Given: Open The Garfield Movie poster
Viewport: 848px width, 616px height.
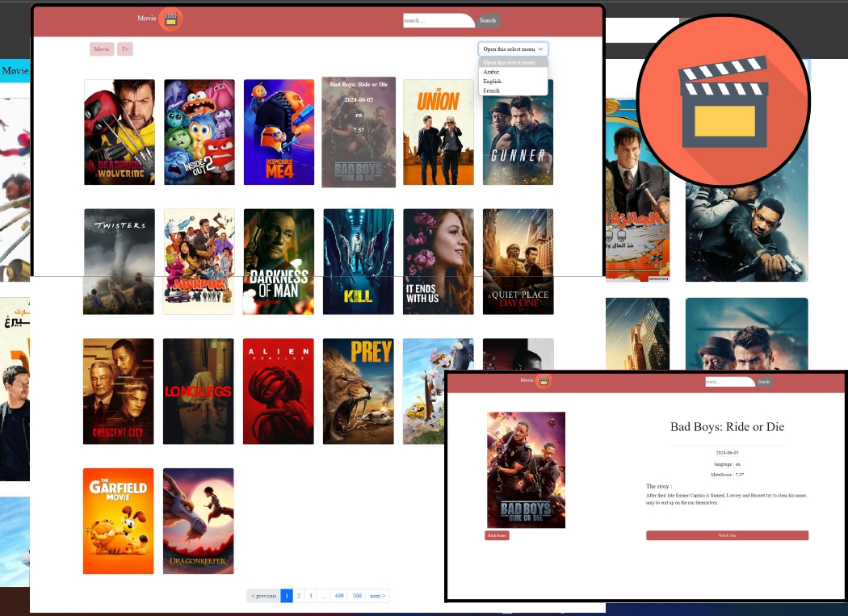Looking at the screenshot, I should [x=119, y=521].
